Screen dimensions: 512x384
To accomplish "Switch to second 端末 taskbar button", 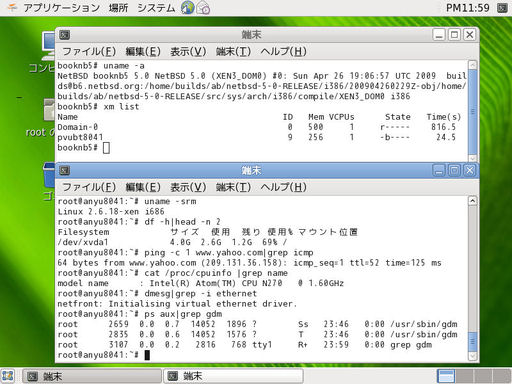I will click(x=234, y=376).
